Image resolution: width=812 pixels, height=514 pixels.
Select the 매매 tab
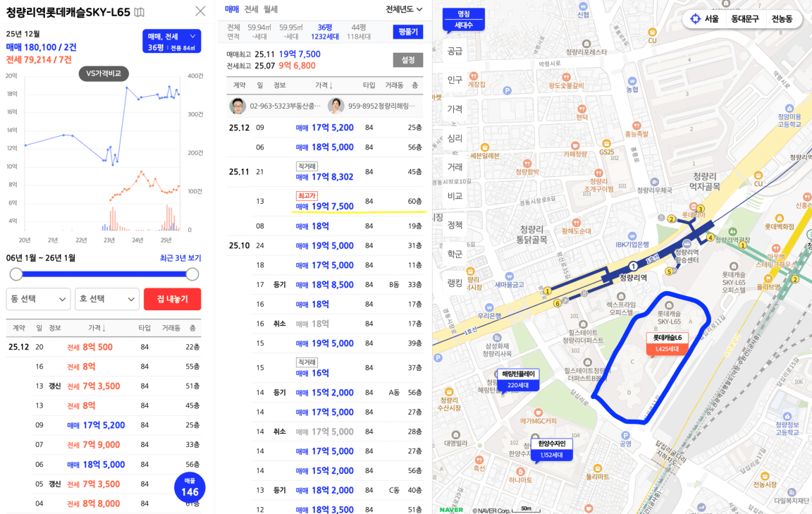click(232, 9)
